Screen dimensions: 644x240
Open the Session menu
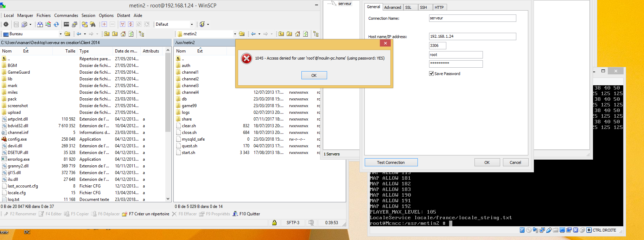coord(88,15)
